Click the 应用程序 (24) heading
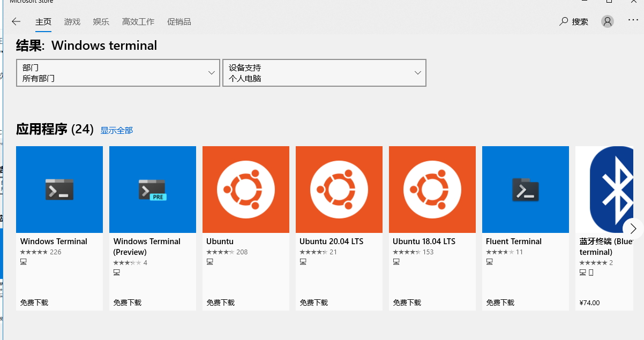Screen dimensions: 644x340 (x=55, y=130)
